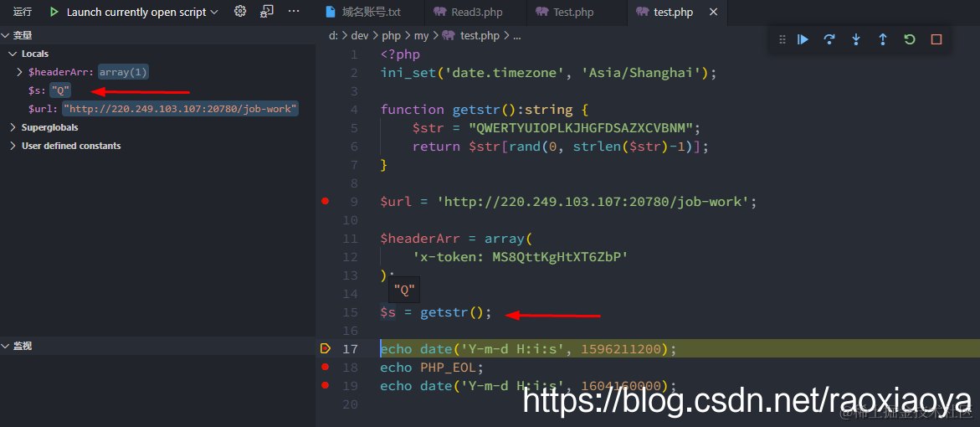Click the x-token header string
This screenshot has width=980, height=427.
pyautogui.click(x=520, y=257)
